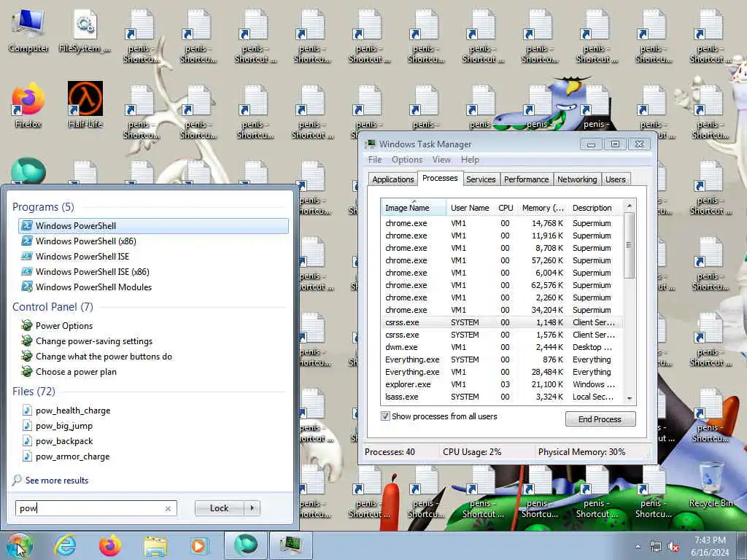Select the dwm.exe process row

tap(502, 347)
